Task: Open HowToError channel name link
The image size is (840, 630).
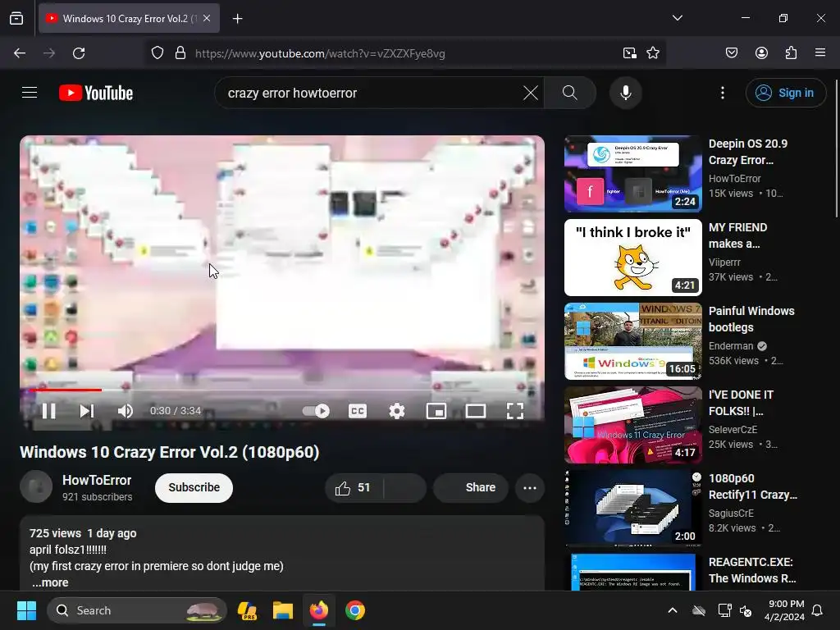Action: 97,480
